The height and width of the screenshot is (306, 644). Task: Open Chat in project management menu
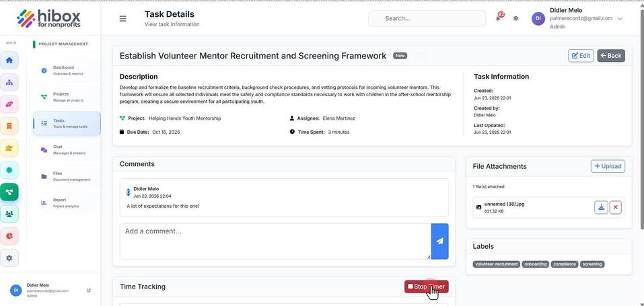[67, 150]
